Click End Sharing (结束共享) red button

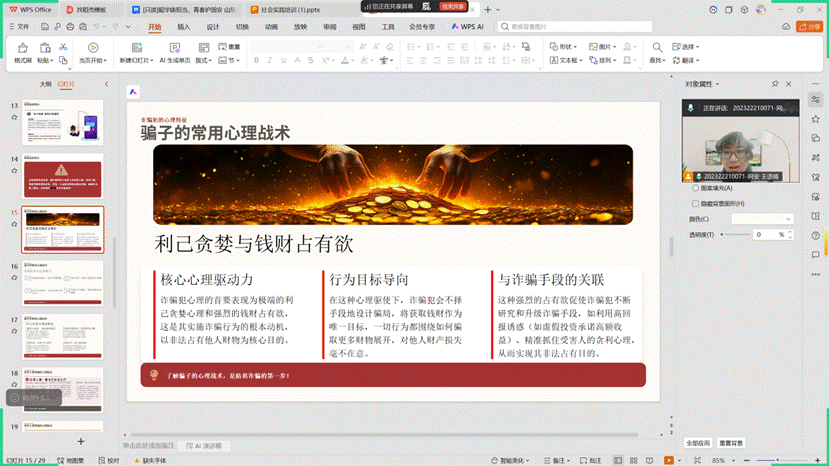(453, 6)
